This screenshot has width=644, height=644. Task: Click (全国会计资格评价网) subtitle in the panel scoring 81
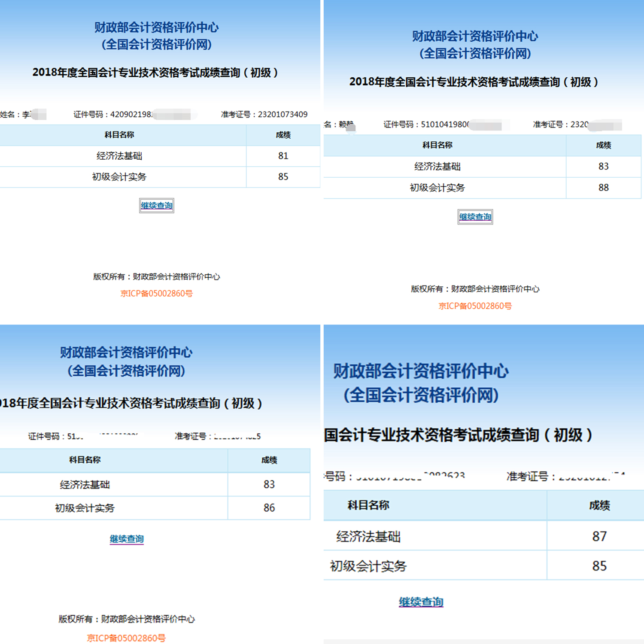coord(157,44)
